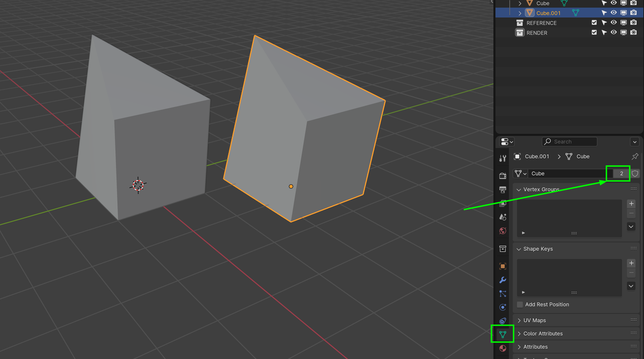Toggle RENDER collection selectability arrow icon

[x=604, y=33]
